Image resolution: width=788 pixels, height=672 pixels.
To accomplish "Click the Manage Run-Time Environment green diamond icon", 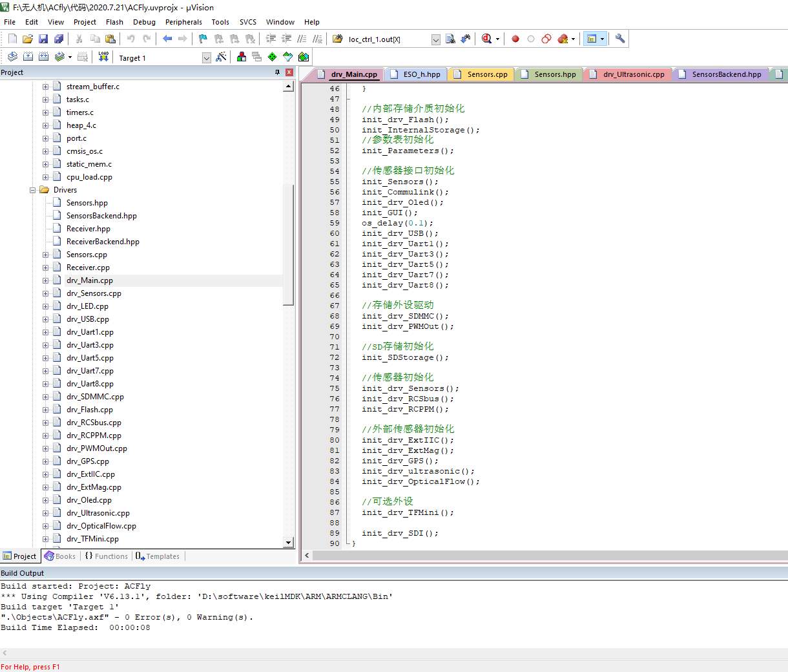I will coord(273,57).
